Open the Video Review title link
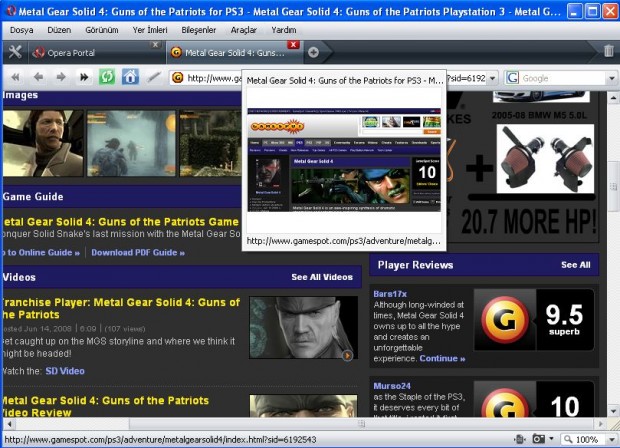 pyautogui.click(x=106, y=406)
